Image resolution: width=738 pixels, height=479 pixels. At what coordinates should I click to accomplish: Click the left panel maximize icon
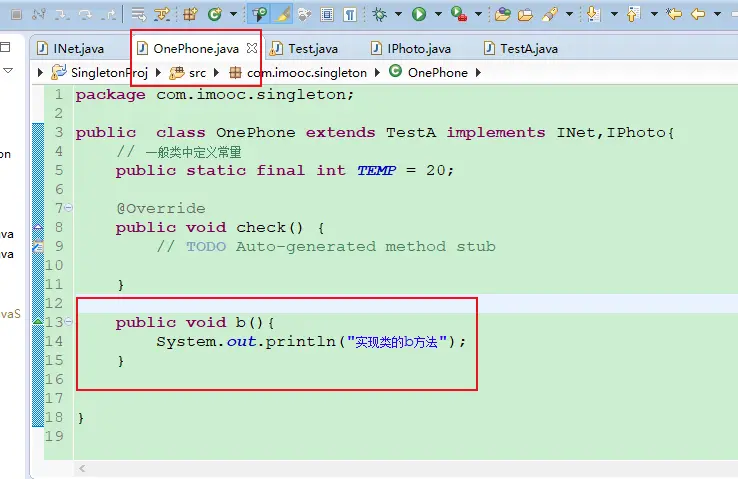click(5, 47)
